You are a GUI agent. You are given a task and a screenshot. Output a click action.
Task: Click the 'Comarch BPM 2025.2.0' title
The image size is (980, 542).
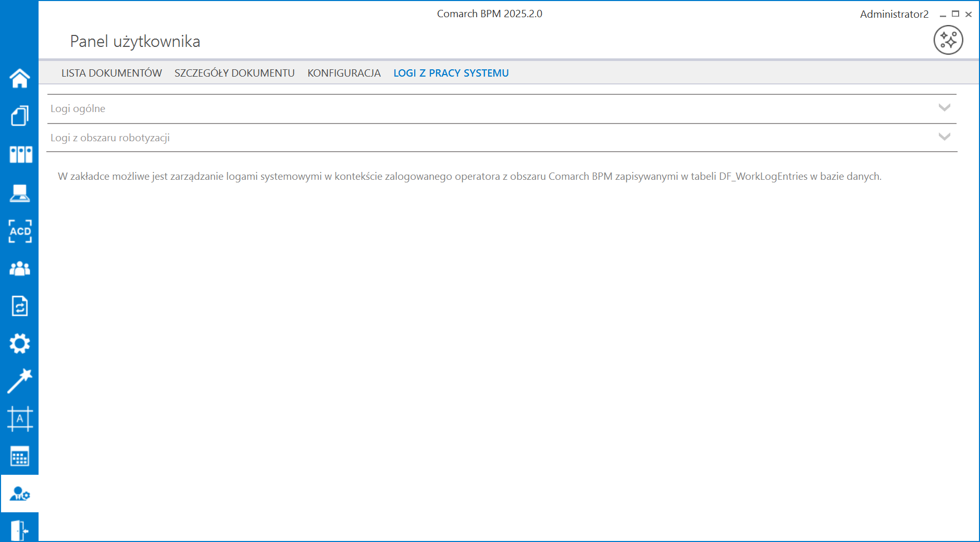[489, 14]
